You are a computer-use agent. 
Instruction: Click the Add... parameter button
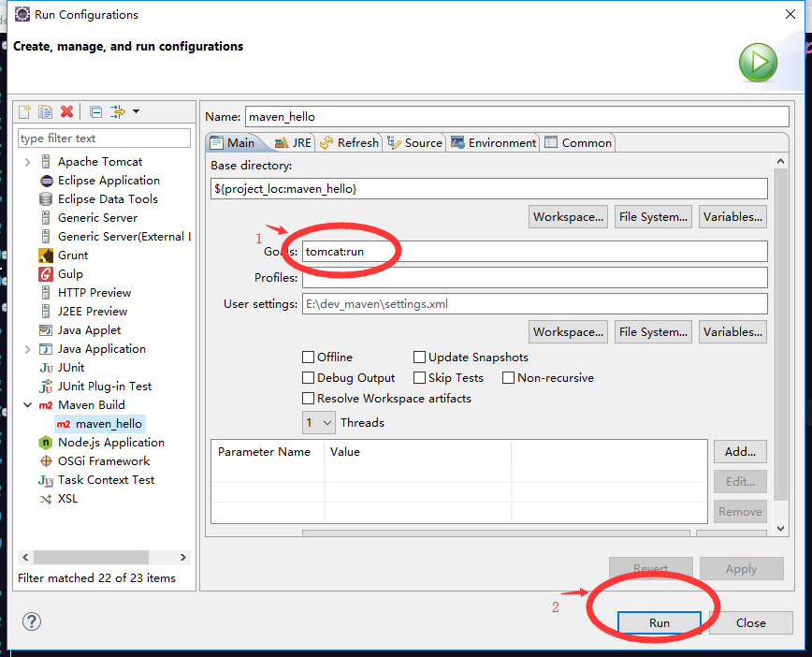(740, 452)
